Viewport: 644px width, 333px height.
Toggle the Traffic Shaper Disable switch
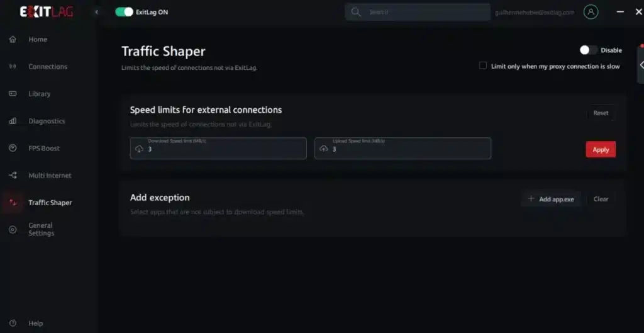pos(588,50)
